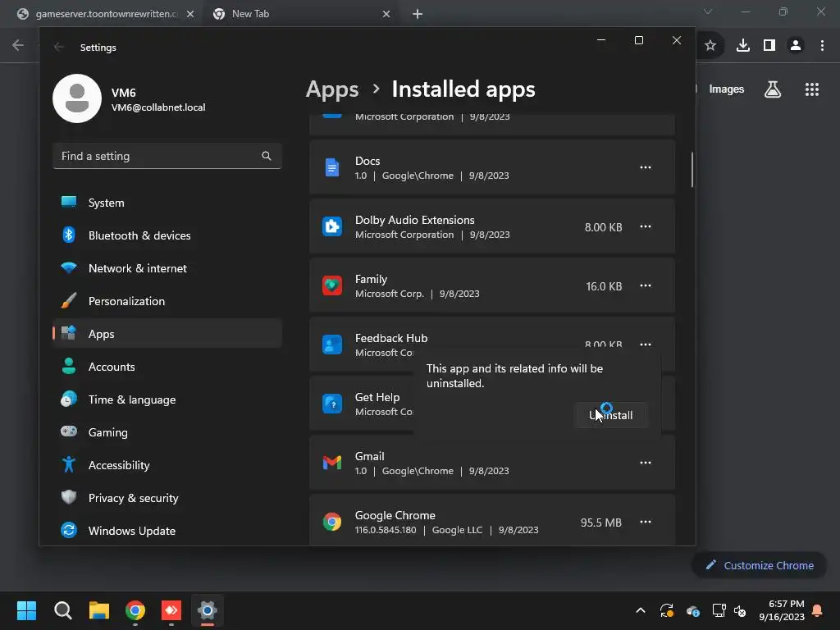Open File Explorer from taskbar
840x630 pixels.
tap(99, 610)
